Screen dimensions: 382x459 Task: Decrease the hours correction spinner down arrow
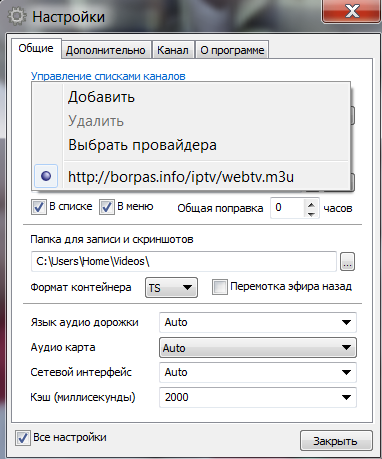(x=311, y=213)
